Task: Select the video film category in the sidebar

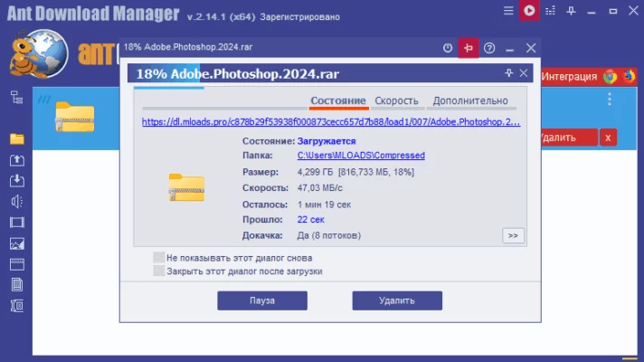Action: click(17, 223)
